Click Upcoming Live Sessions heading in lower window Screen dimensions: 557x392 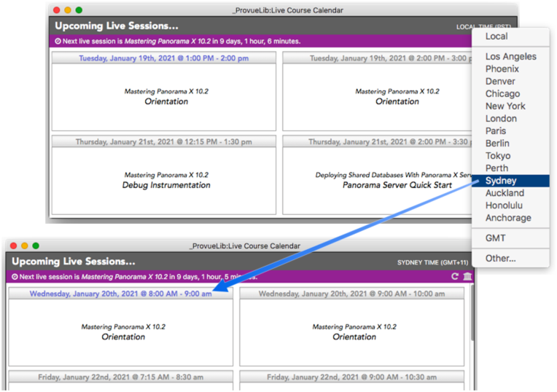(74, 262)
